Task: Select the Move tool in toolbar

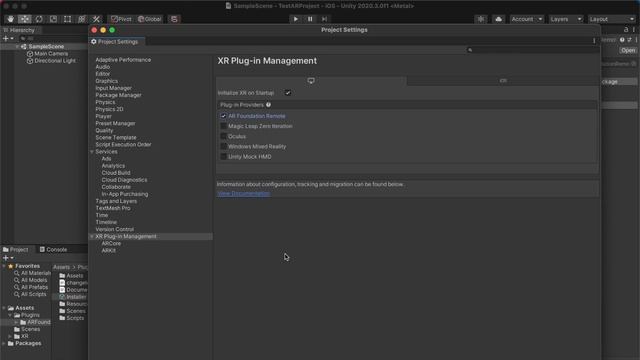Action: coord(24,19)
